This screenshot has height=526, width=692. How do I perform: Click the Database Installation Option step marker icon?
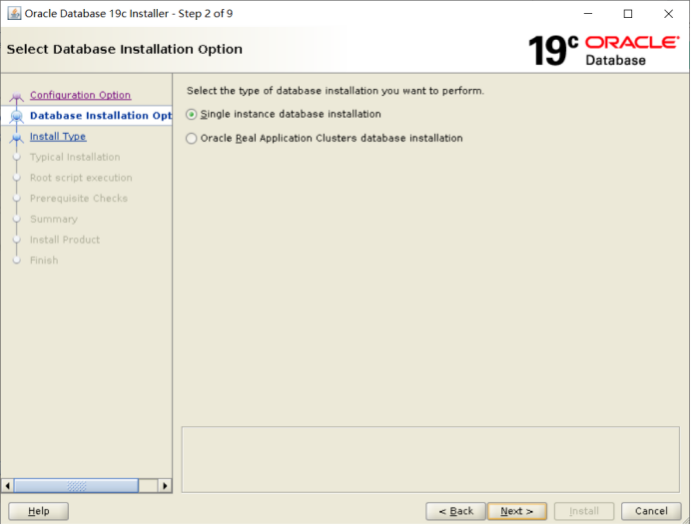pos(17,116)
